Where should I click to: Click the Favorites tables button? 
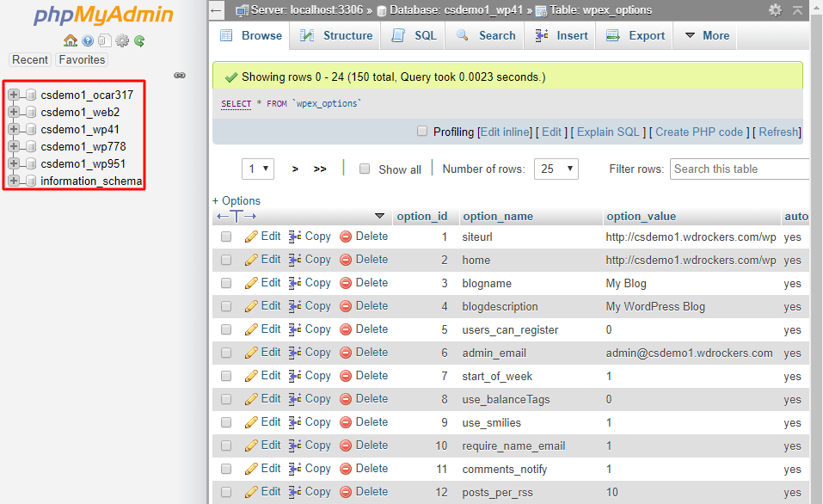82,60
